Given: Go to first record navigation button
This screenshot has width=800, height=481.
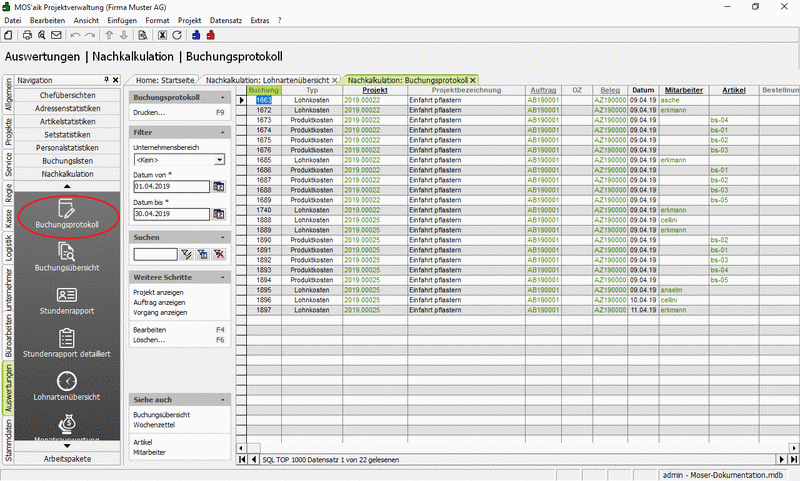Looking at the screenshot, I should (x=242, y=460).
